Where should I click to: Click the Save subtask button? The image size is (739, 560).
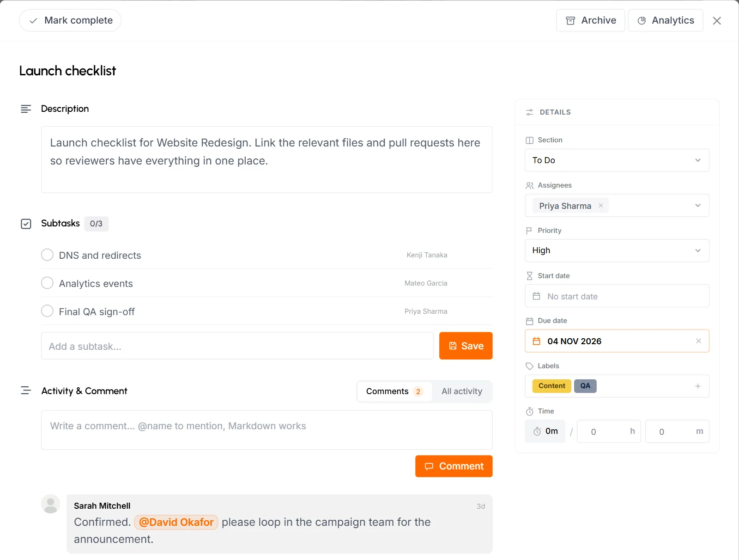(x=466, y=346)
